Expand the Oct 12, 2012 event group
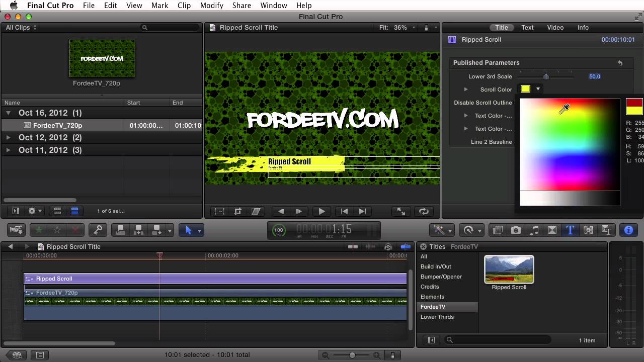The height and width of the screenshot is (362, 644). click(8, 137)
